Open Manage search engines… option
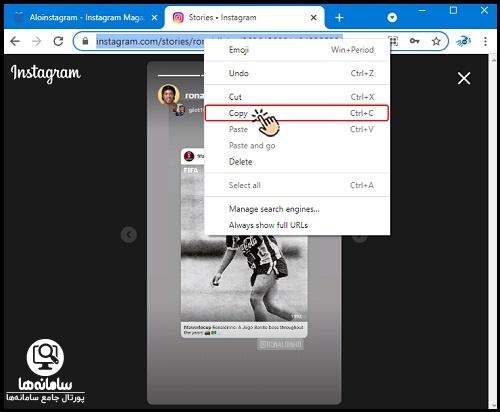Image resolution: width=500 pixels, height=412 pixels. click(297, 209)
